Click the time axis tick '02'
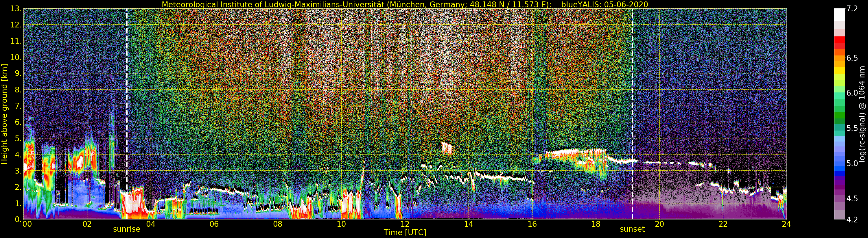 pyautogui.click(x=87, y=224)
